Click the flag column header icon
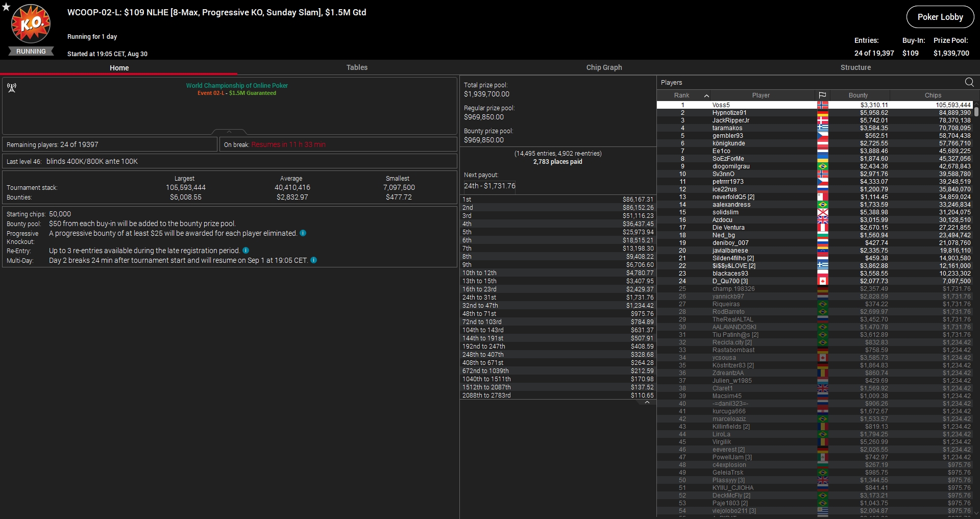980x519 pixels. (822, 95)
